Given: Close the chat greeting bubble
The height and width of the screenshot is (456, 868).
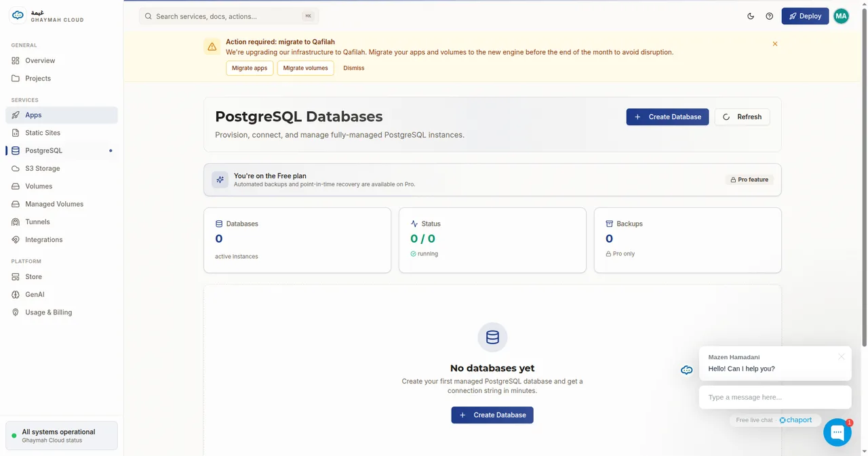Looking at the screenshot, I should click(842, 356).
